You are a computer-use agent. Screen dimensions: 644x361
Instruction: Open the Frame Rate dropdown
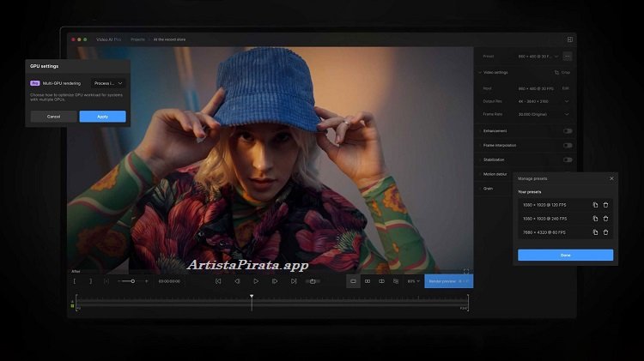pos(567,114)
